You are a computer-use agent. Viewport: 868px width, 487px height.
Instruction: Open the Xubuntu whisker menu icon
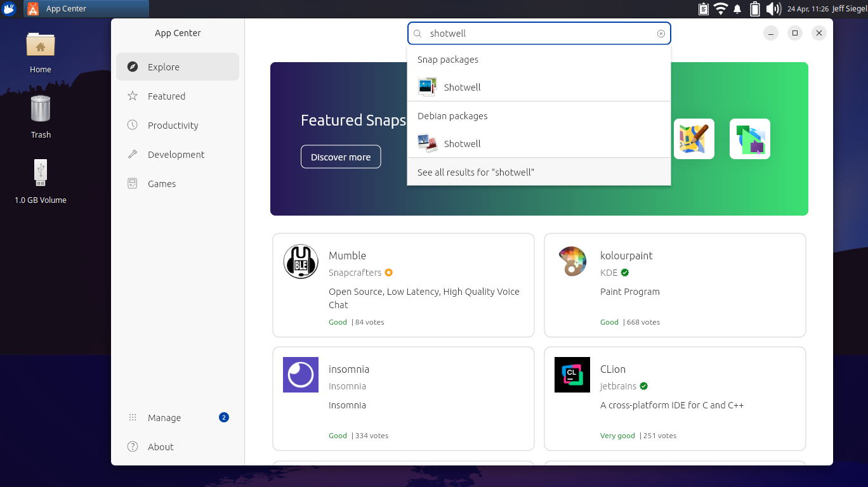(x=9, y=9)
